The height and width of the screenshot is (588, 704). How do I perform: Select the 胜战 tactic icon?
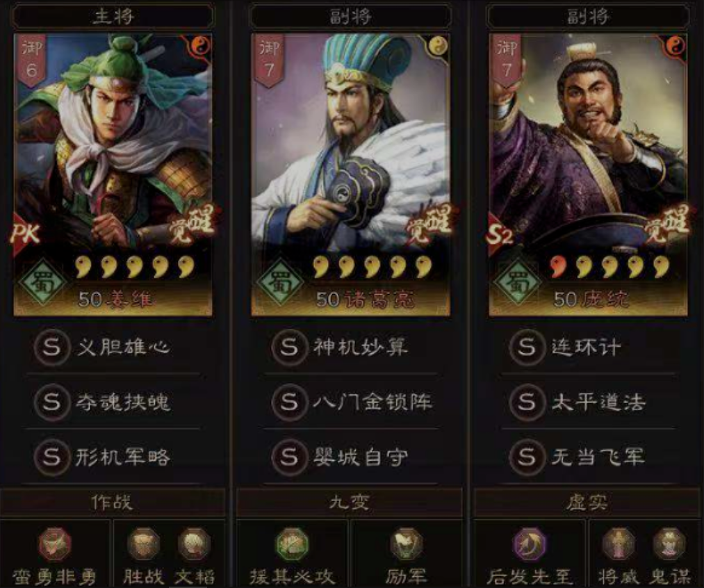[x=143, y=544]
